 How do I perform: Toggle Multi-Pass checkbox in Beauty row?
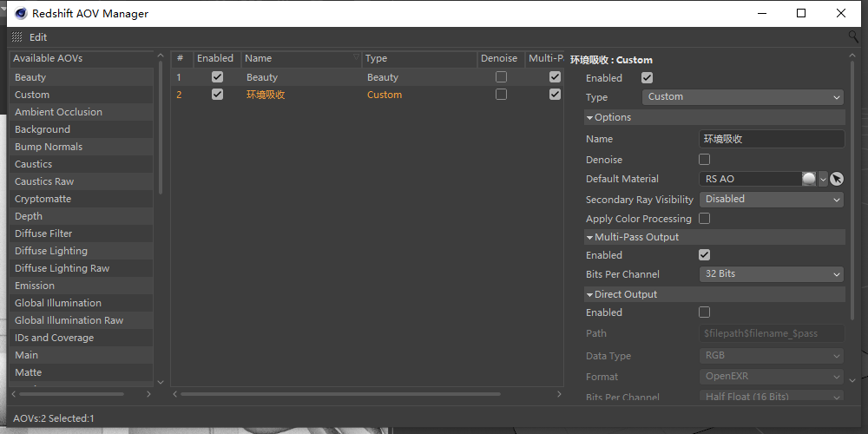click(x=555, y=77)
